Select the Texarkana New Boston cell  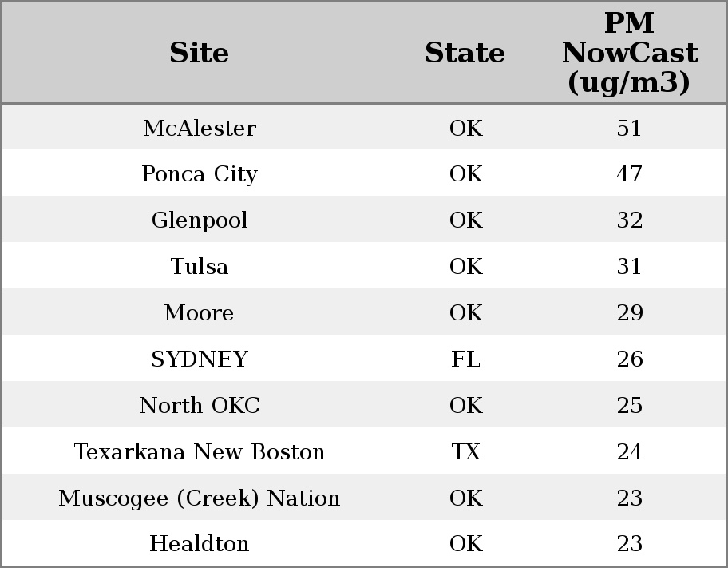pos(200,451)
